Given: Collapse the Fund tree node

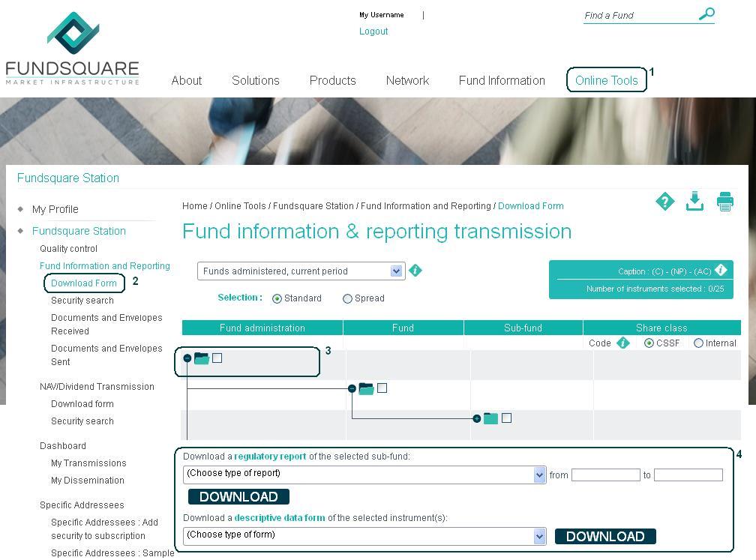Looking at the screenshot, I should (352, 388).
